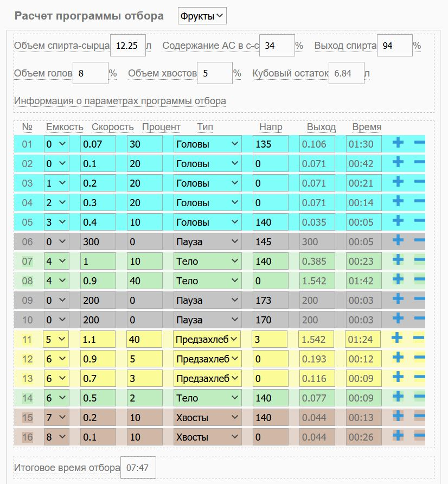Change the Предзахлеб type in row 12

[x=207, y=359]
